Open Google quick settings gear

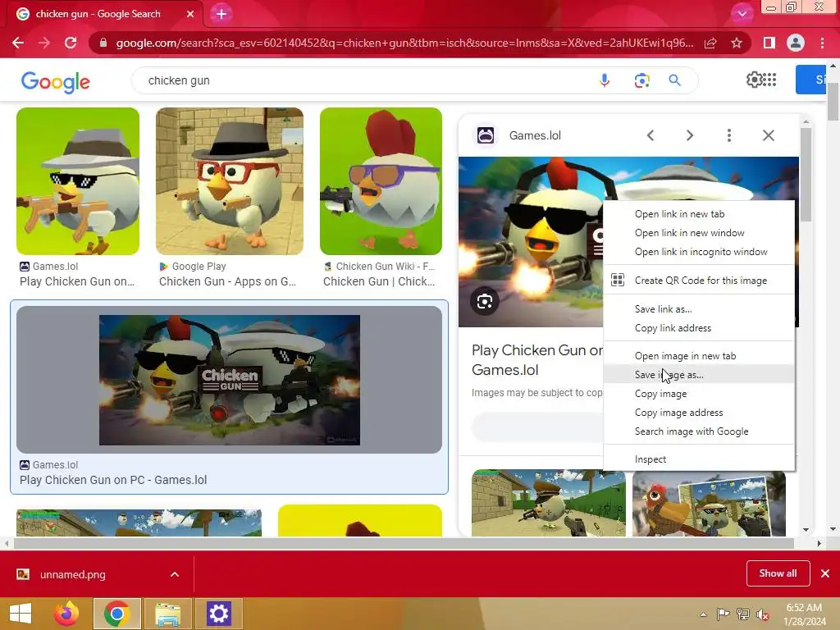pos(755,80)
